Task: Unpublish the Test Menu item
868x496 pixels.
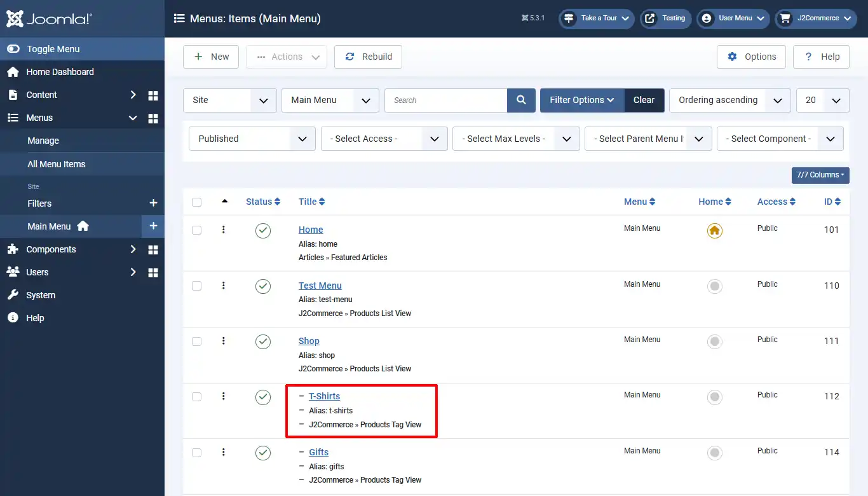Action: click(x=263, y=287)
